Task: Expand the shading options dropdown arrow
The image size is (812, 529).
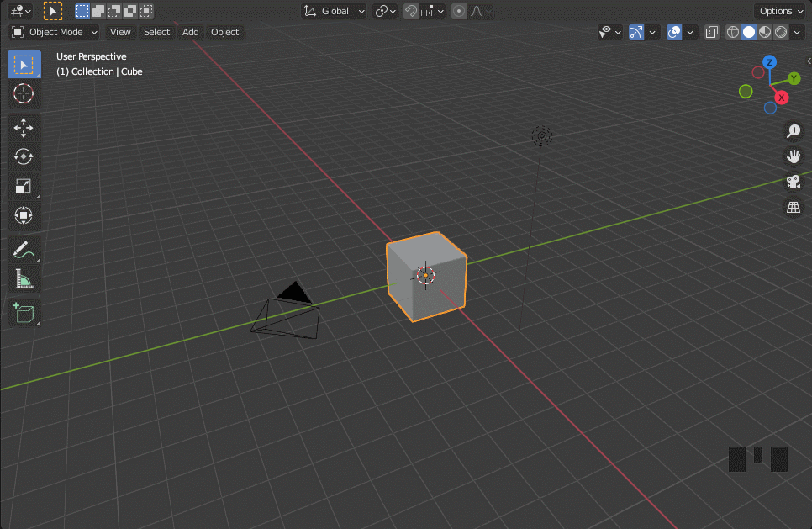Action: point(797,32)
